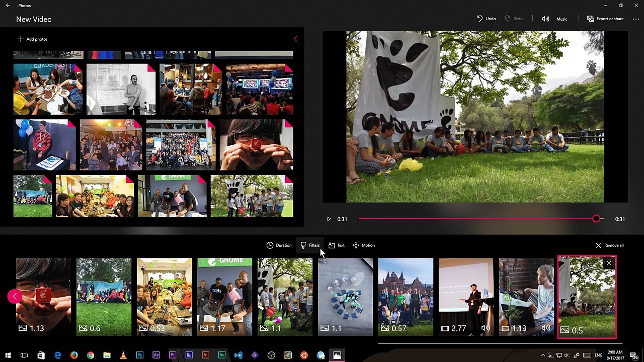644x362 pixels.
Task: Select the black-and-white whiteboard man library photo
Action: coord(121,89)
